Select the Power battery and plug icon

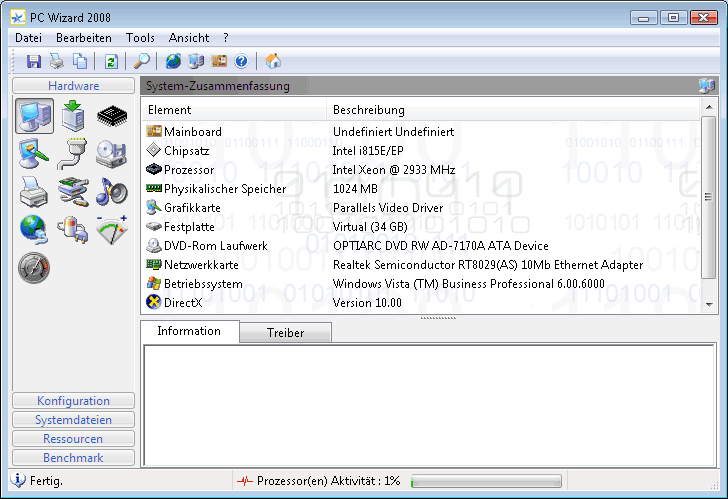(73, 229)
